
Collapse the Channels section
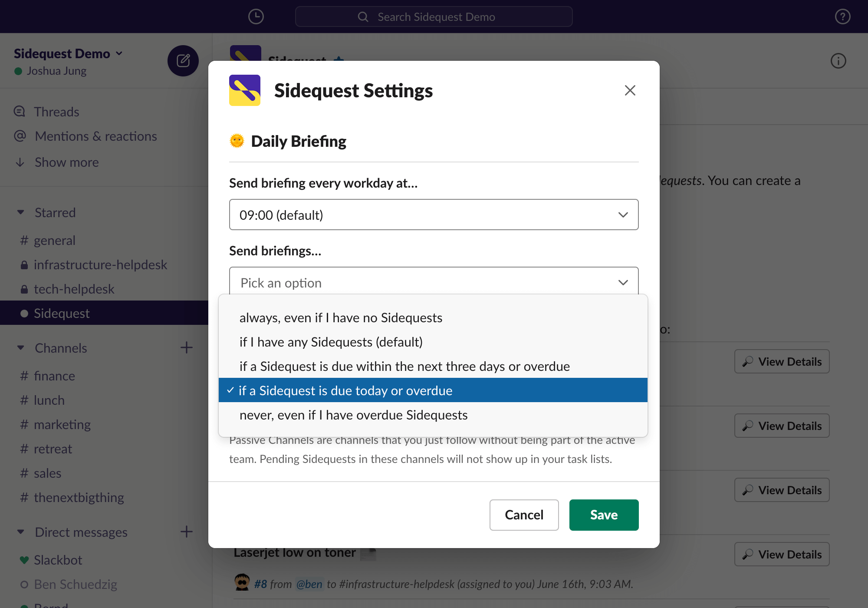point(20,348)
